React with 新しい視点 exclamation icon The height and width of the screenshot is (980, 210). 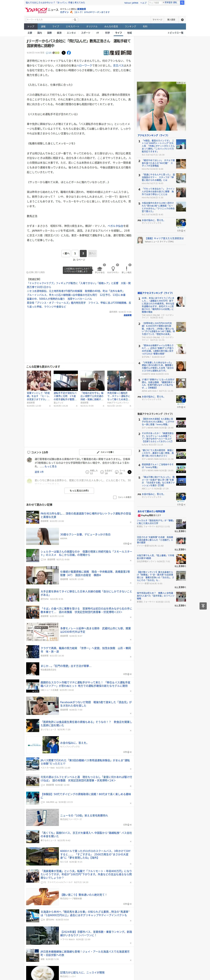(127, 268)
